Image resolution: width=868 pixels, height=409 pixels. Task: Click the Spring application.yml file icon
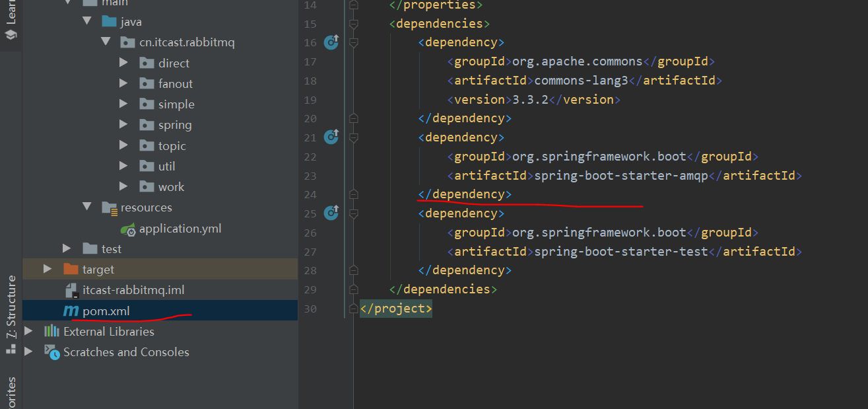tap(128, 229)
